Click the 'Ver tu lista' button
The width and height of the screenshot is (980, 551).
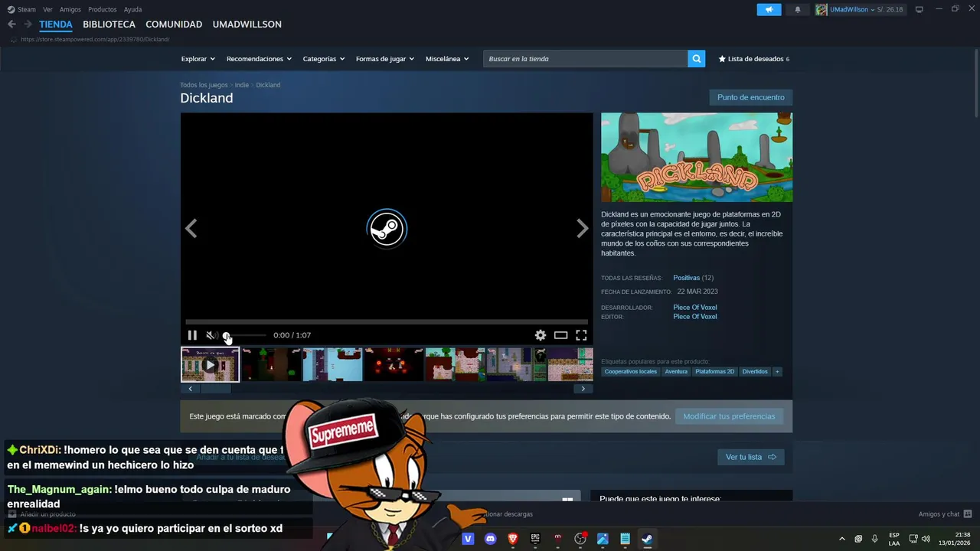click(750, 457)
